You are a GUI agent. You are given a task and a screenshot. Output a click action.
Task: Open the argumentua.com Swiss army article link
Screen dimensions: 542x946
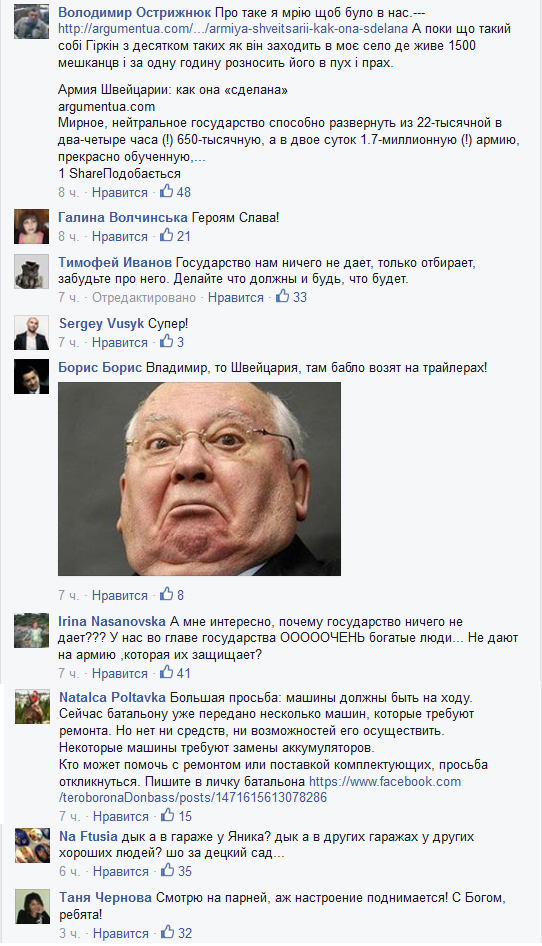[x=233, y=28]
